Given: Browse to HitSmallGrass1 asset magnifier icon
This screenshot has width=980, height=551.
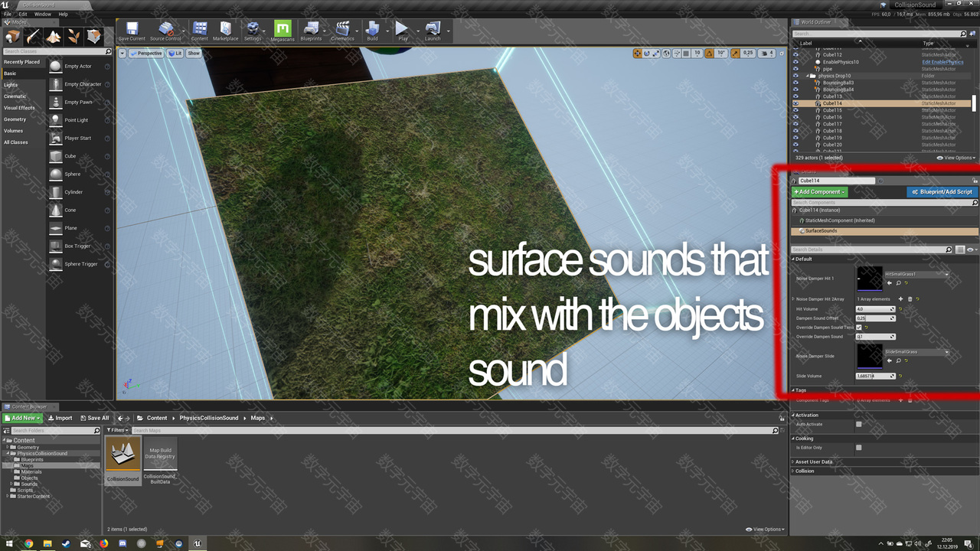Looking at the screenshot, I should tap(898, 283).
